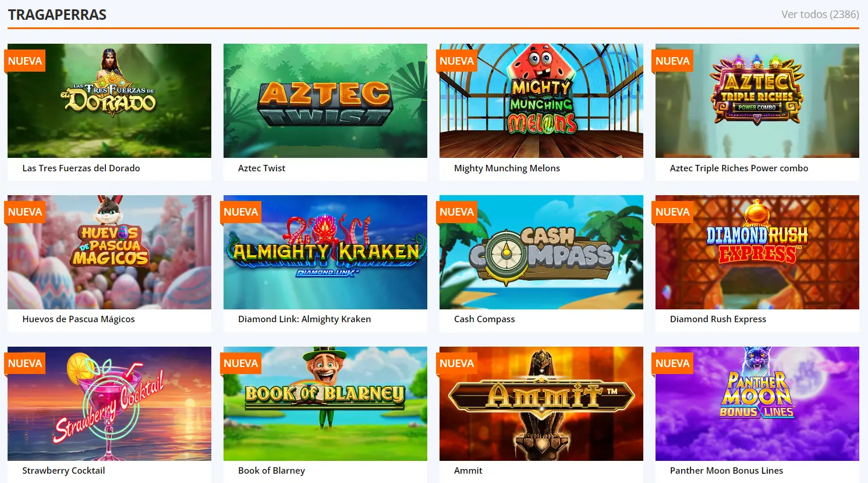The width and height of the screenshot is (868, 483).
Task: Open the Aztec Twist game image
Action: [325, 101]
